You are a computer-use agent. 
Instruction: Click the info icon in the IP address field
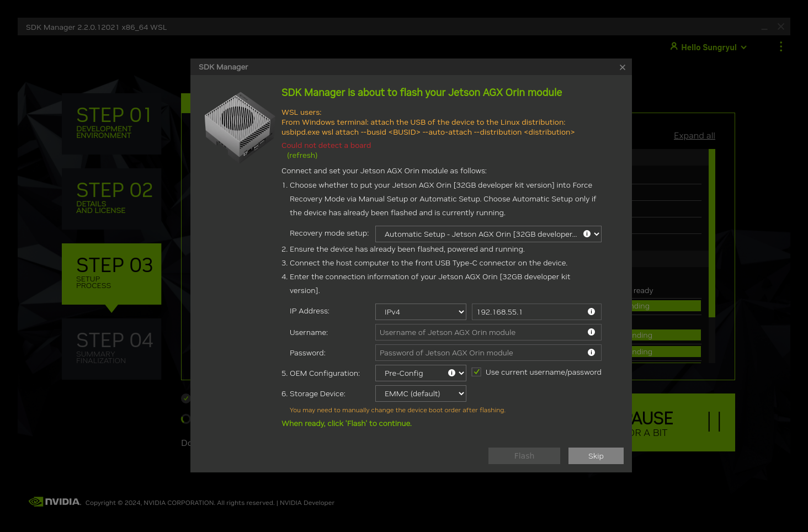click(x=591, y=312)
